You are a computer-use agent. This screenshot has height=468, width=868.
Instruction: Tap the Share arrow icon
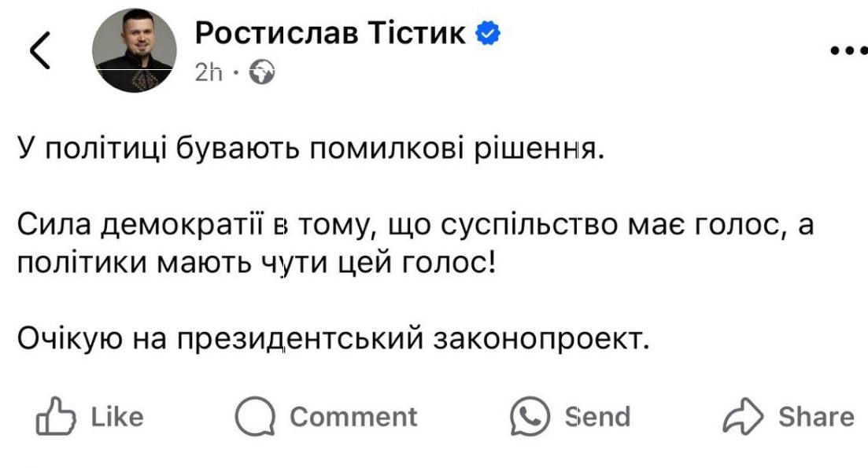(x=743, y=417)
